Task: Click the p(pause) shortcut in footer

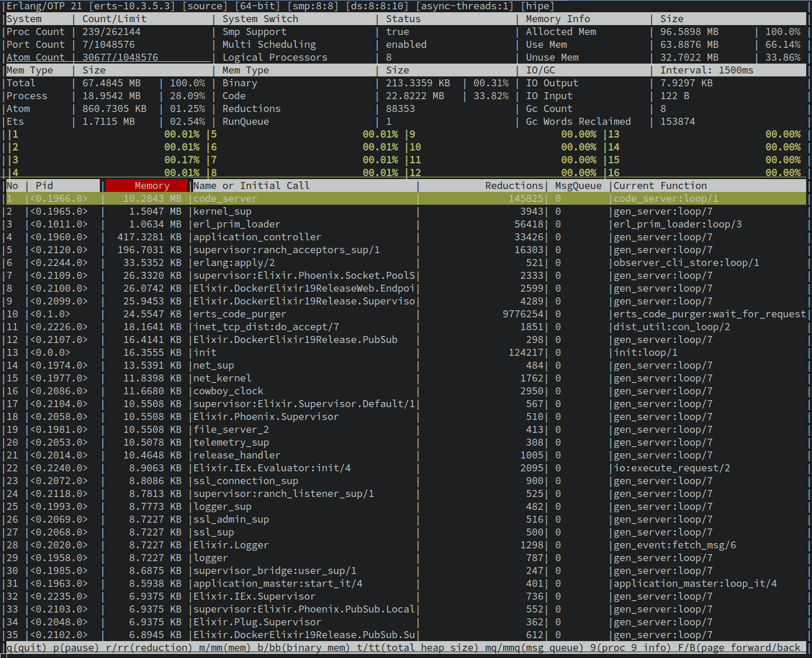Action: pyautogui.click(x=76, y=647)
